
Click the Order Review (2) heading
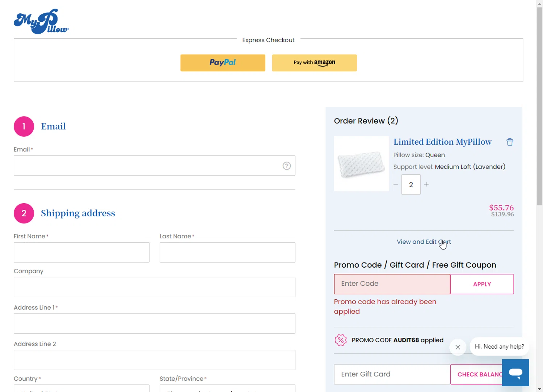[x=366, y=121]
